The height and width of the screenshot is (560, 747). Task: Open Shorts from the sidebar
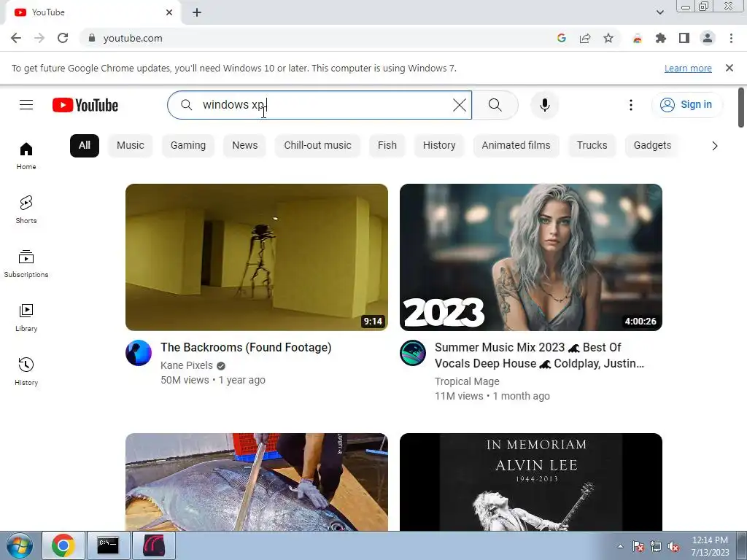(26, 209)
